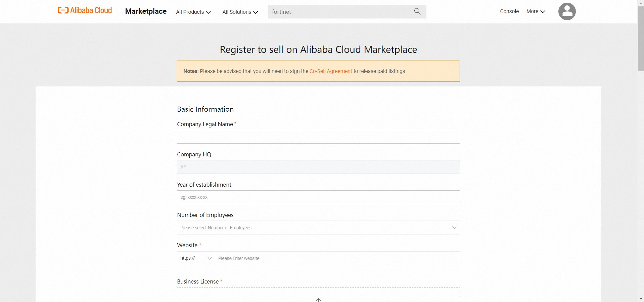Image resolution: width=644 pixels, height=302 pixels.
Task: Click the scrollbar down arrow
Action: pos(641,299)
